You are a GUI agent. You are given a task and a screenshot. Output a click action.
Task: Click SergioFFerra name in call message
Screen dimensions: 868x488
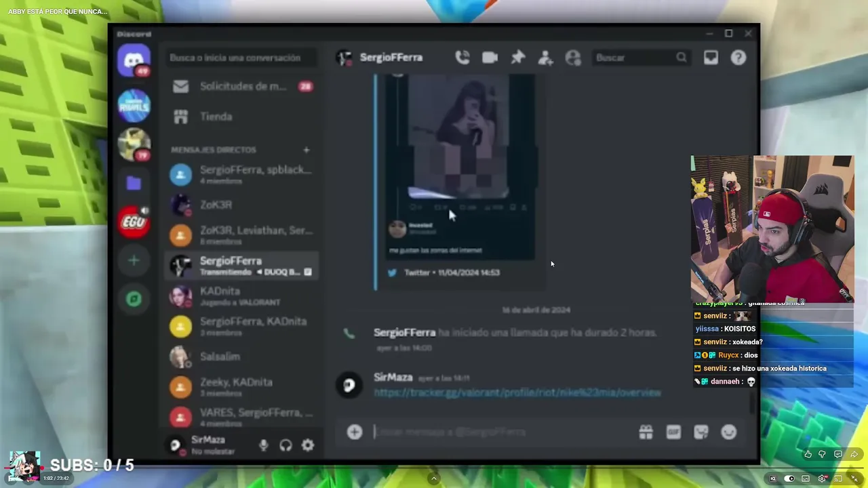point(404,333)
